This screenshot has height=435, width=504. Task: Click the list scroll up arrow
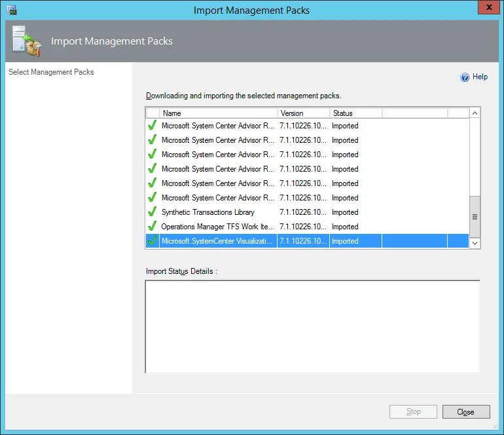[x=475, y=113]
